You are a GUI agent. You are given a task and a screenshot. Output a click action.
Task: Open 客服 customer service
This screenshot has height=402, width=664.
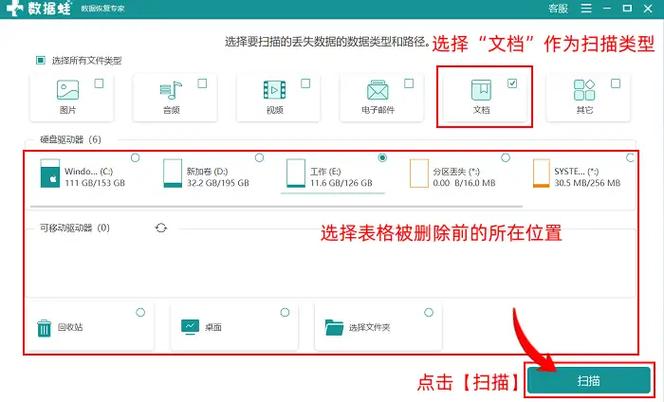[x=558, y=8]
